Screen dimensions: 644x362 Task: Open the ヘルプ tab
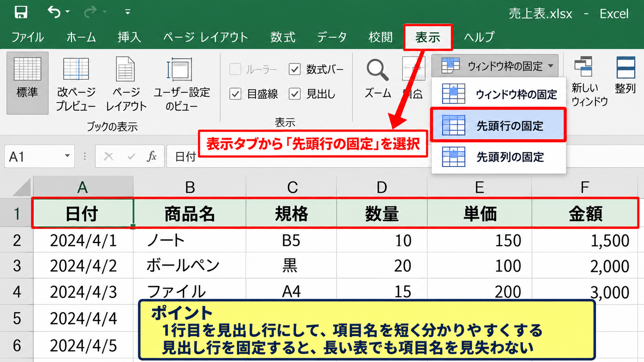click(479, 37)
